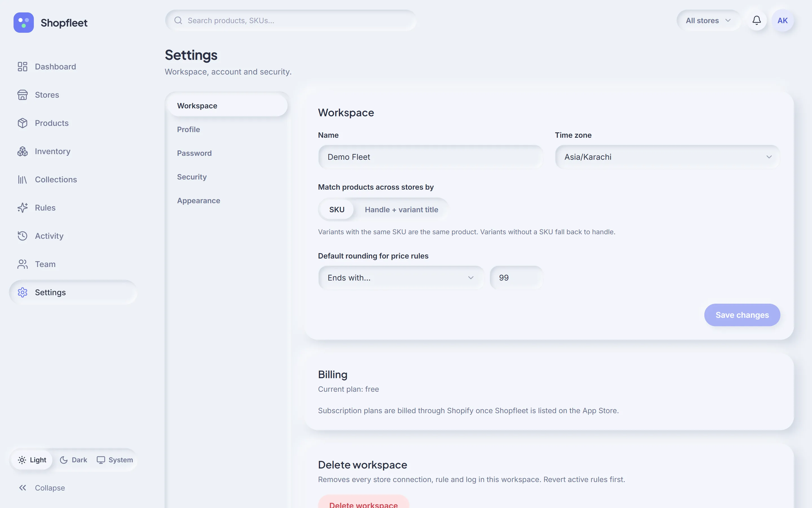The image size is (812, 508).
Task: Open the Appearance settings tab
Action: 228,201
